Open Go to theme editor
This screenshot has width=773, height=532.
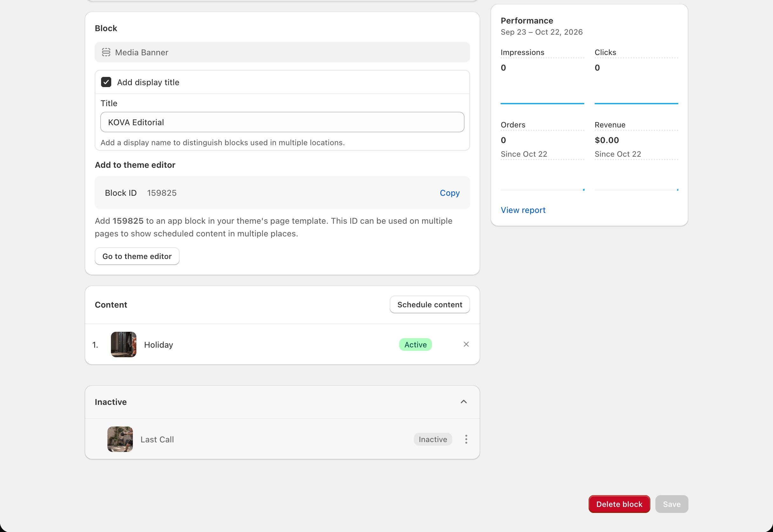[137, 256]
